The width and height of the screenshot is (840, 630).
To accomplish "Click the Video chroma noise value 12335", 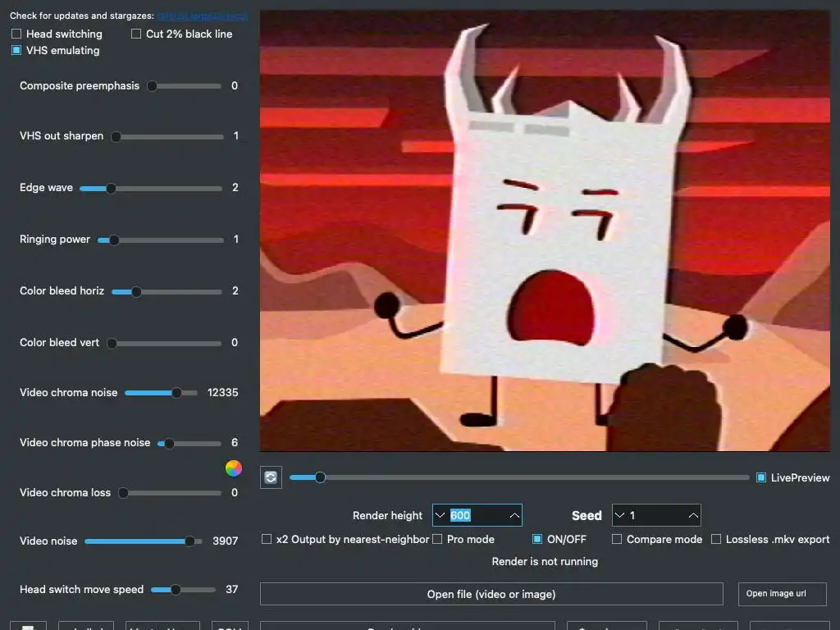I will (x=223, y=393).
